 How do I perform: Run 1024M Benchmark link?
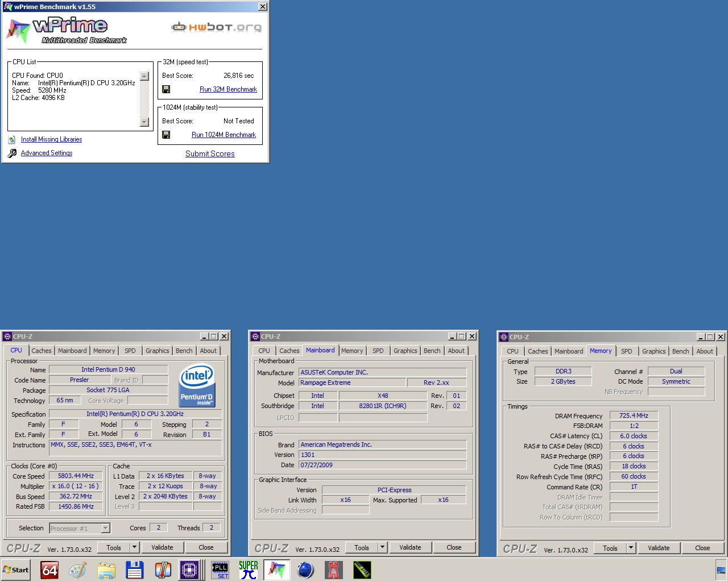[224, 135]
